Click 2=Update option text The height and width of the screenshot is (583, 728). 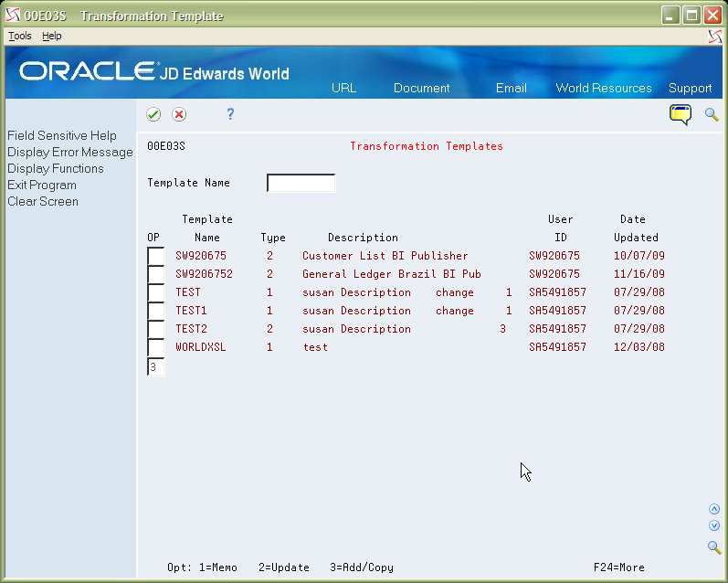(x=284, y=567)
